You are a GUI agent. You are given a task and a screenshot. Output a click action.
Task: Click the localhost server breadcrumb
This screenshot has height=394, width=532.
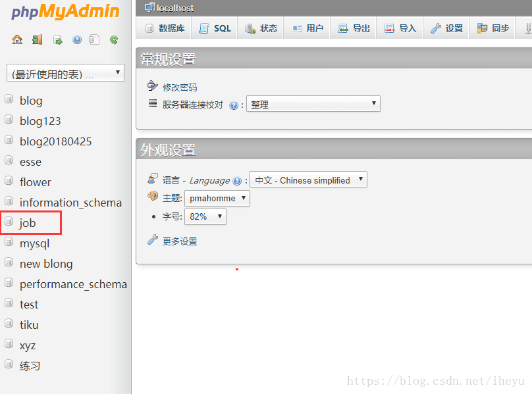[175, 8]
